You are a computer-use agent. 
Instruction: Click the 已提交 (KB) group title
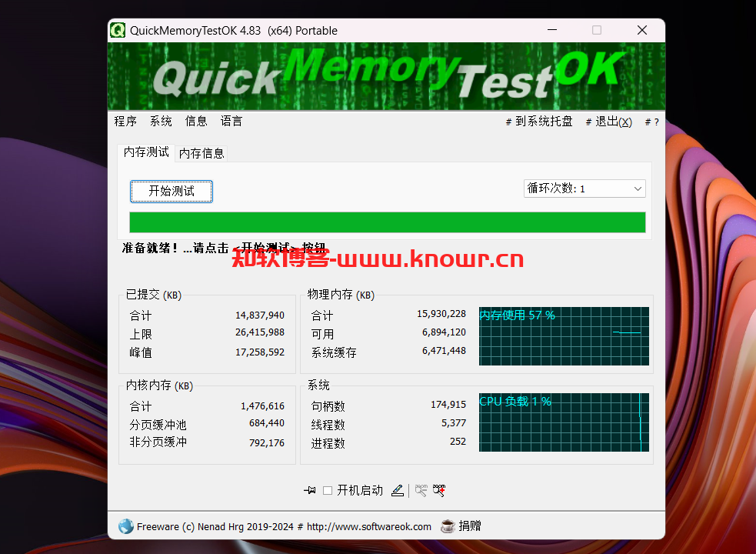[x=153, y=295]
